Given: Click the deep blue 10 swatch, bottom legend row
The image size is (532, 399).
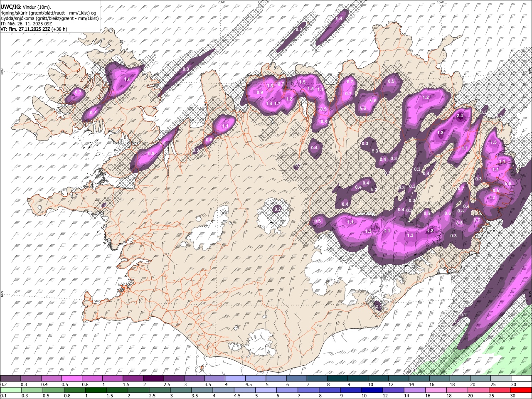Looking at the screenshot, I should point(372,390).
